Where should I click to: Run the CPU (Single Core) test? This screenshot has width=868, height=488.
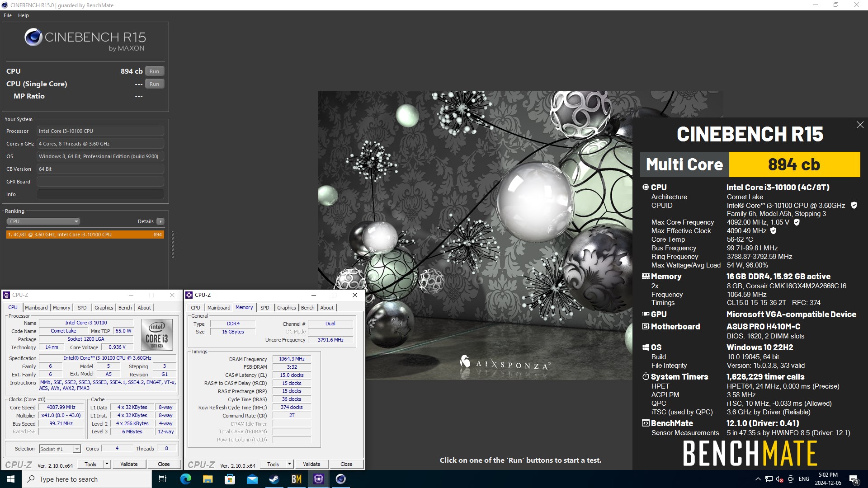click(155, 84)
